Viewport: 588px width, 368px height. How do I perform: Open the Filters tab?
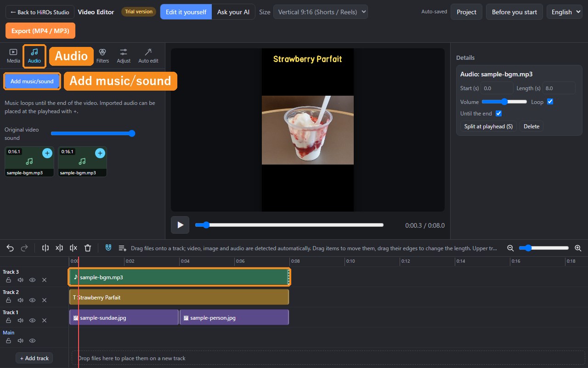[102, 56]
